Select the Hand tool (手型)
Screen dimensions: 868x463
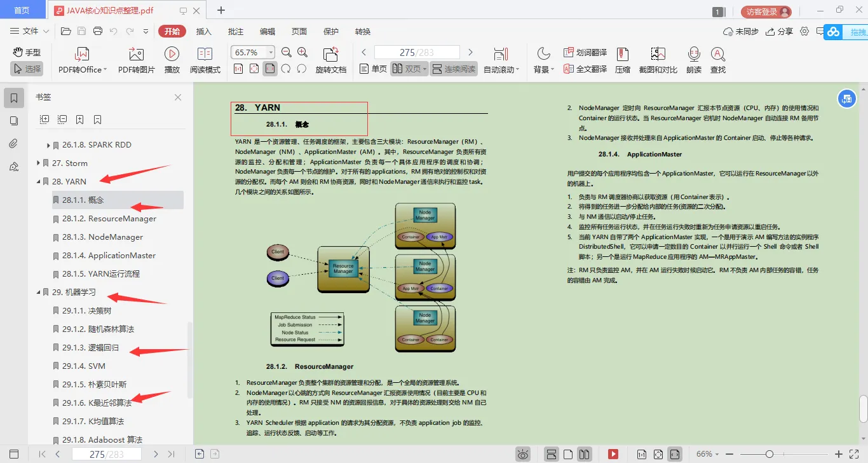[27, 52]
